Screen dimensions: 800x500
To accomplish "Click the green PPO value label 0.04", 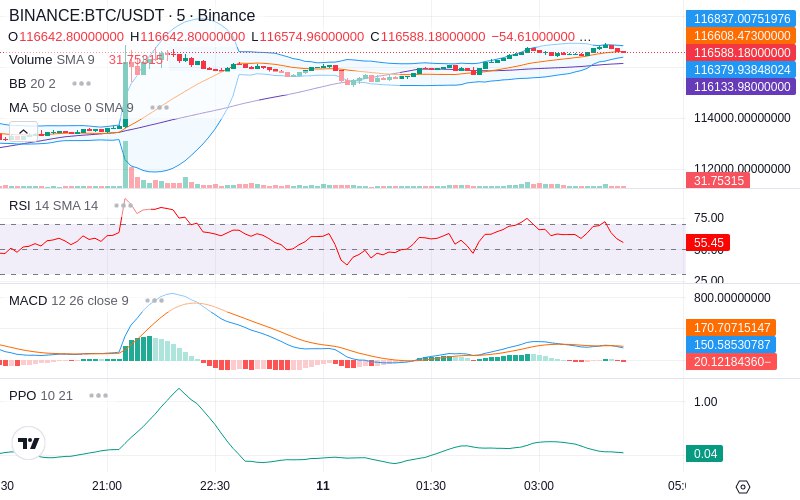I will (x=705, y=454).
